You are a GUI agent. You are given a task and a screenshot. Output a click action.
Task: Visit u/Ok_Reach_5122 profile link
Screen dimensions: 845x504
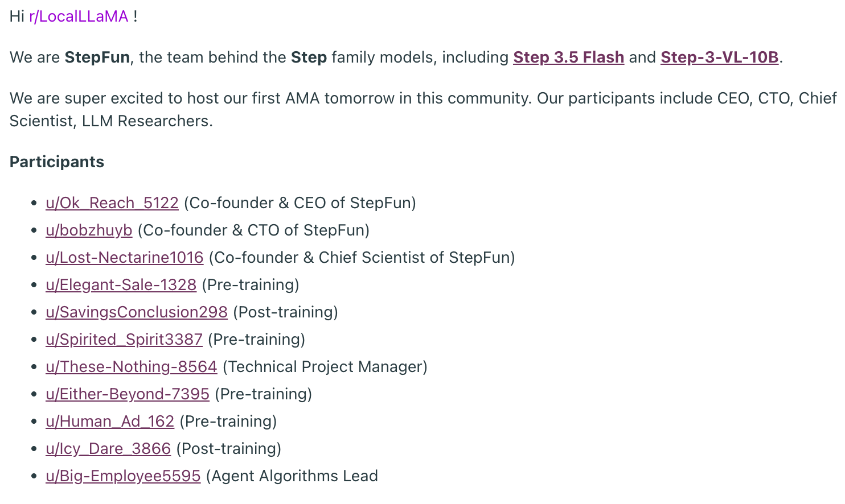(112, 203)
